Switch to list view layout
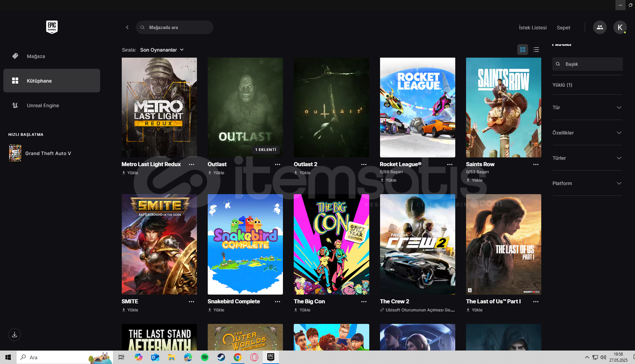Viewport: 635px width, 364px height. (536, 50)
